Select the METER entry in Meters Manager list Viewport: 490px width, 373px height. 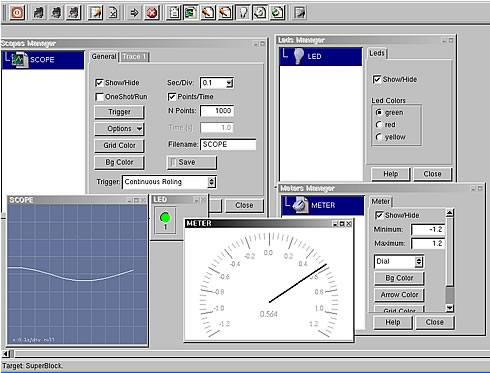[323, 205]
